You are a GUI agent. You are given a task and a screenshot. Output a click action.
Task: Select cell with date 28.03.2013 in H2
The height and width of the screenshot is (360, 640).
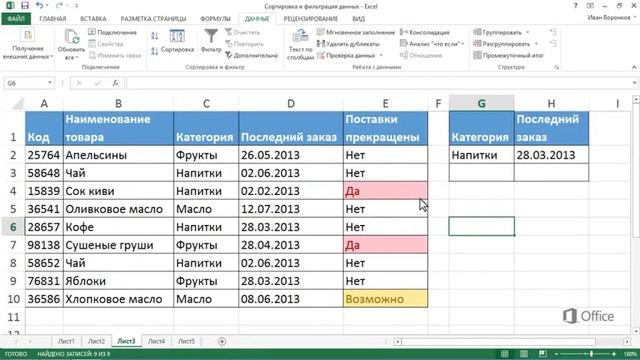(551, 155)
